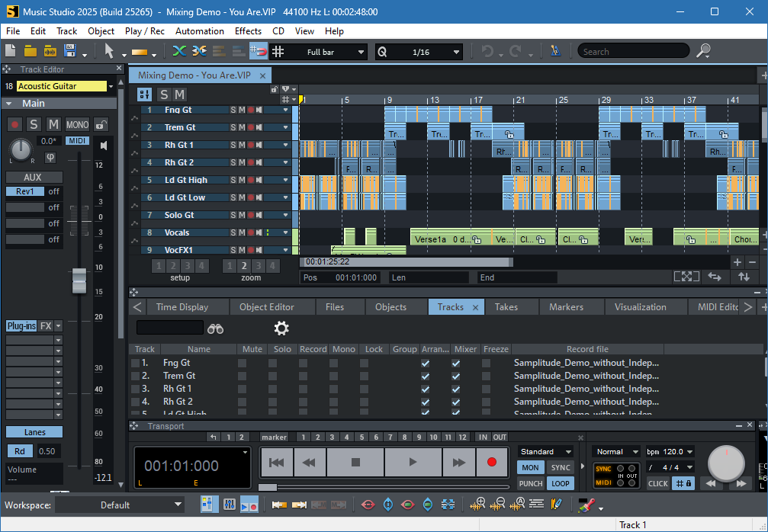The height and width of the screenshot is (532, 768).
Task: Open the toolbar search magnifier
Action: click(702, 51)
